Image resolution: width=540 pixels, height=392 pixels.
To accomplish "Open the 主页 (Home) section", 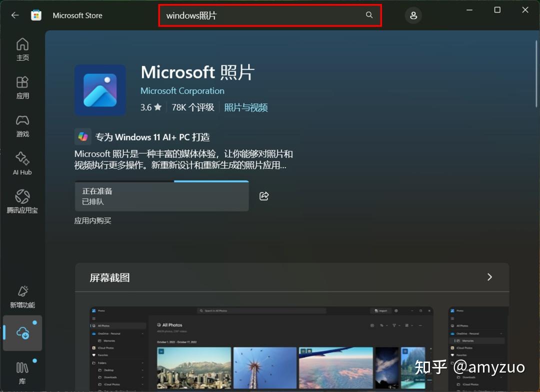I will click(22, 50).
